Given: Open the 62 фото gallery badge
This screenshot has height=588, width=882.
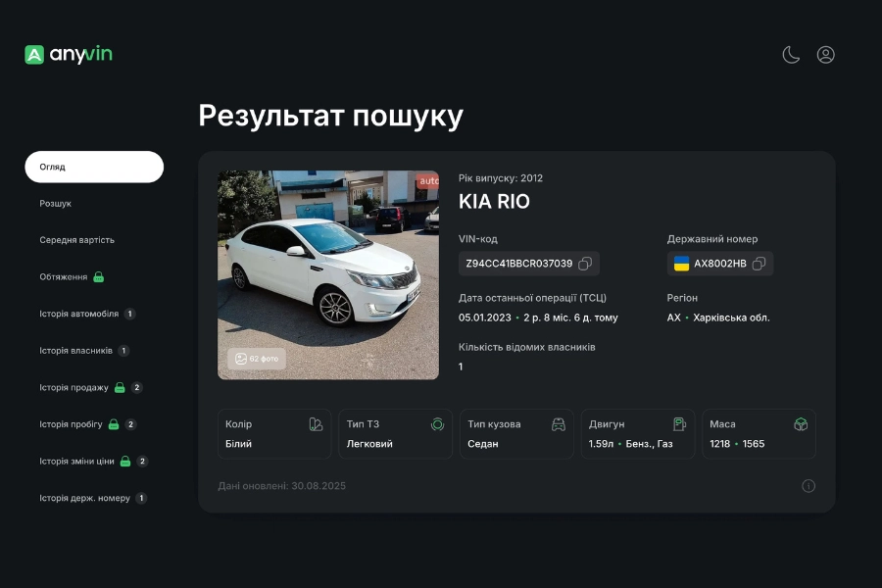Looking at the screenshot, I should point(257,359).
